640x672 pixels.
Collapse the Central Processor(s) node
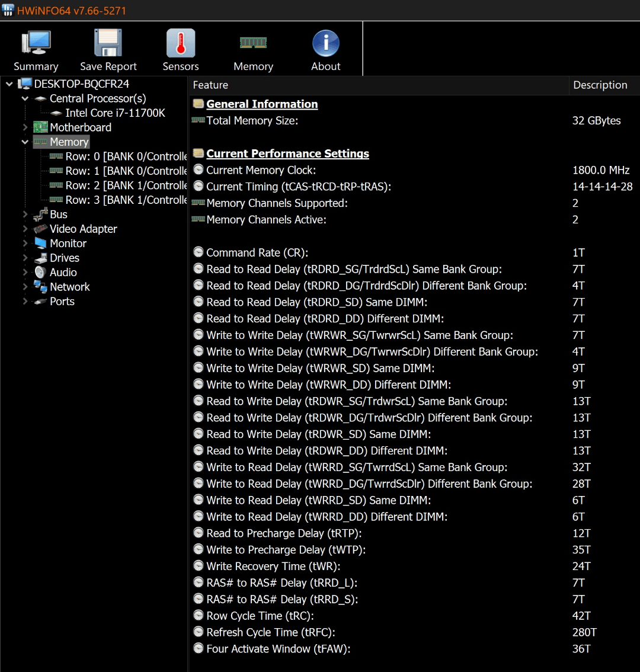click(25, 98)
